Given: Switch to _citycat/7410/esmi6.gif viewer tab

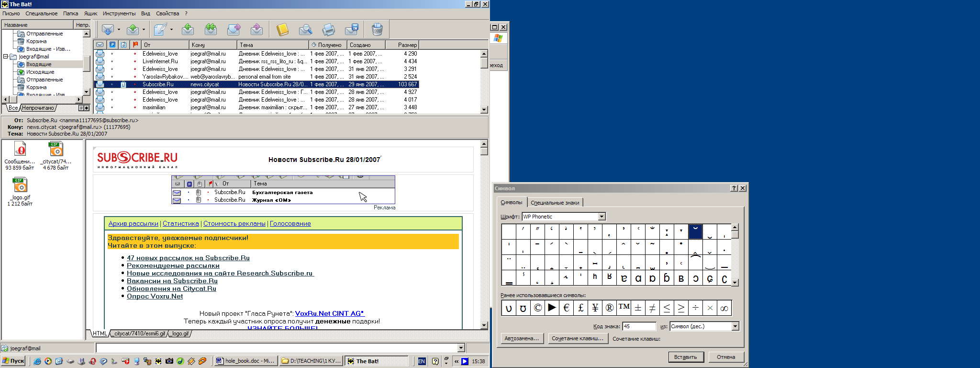Looking at the screenshot, I should tap(139, 333).
